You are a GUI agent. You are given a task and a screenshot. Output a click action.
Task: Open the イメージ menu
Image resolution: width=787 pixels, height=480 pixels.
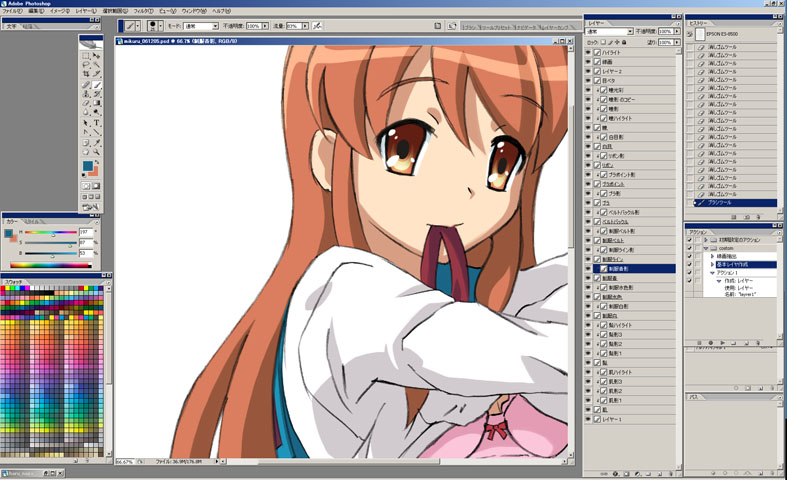[x=60, y=11]
